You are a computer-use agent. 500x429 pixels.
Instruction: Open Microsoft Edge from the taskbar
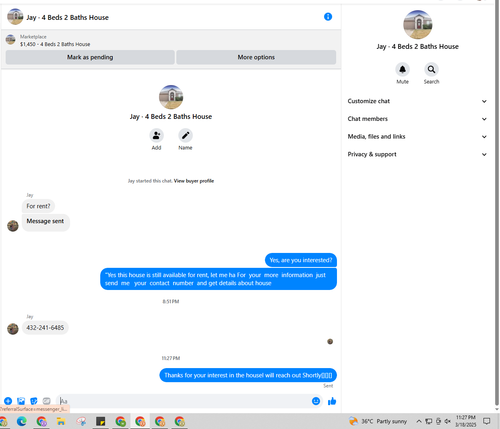[22, 421]
